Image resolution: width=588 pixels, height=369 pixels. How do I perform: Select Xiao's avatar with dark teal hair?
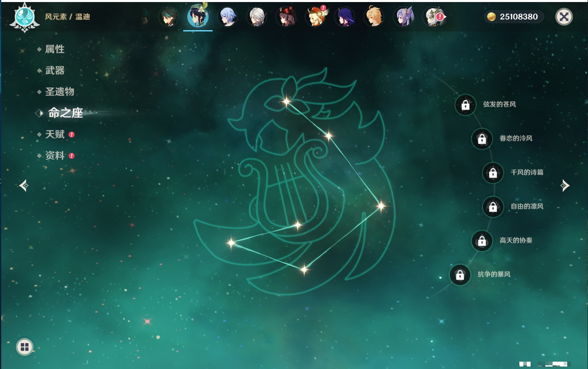point(169,17)
